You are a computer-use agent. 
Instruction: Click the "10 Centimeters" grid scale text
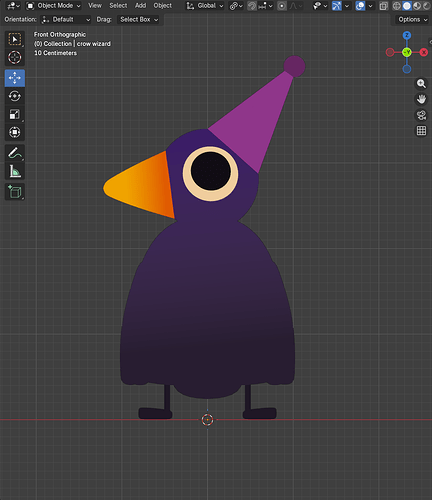pyautogui.click(x=55, y=53)
